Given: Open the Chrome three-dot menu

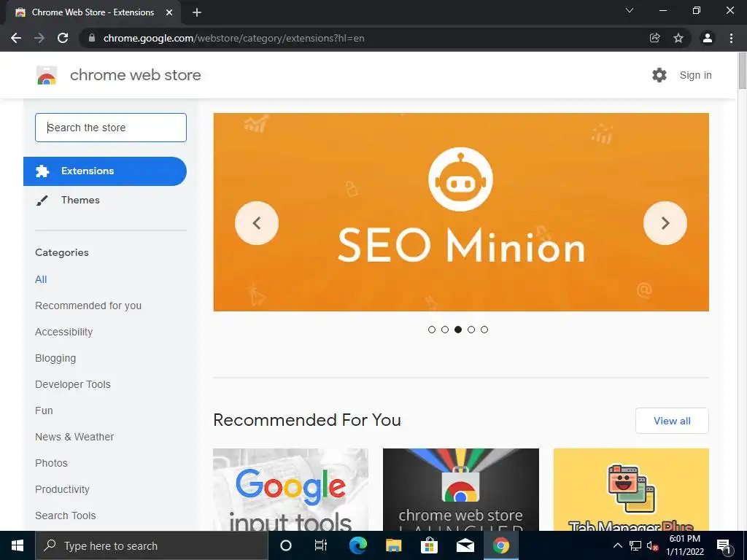Looking at the screenshot, I should click(x=731, y=38).
